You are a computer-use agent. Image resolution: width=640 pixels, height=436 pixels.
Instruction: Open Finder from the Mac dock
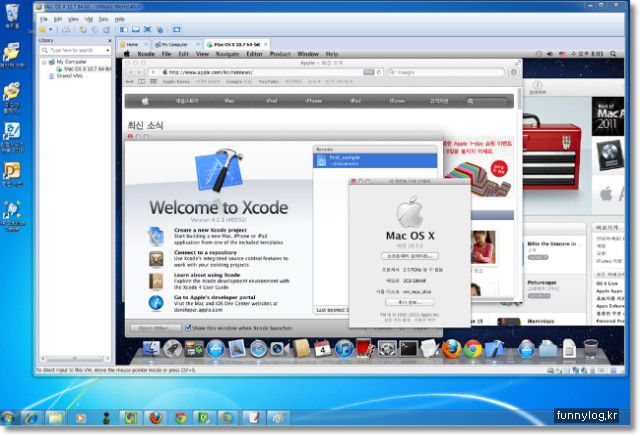151,349
